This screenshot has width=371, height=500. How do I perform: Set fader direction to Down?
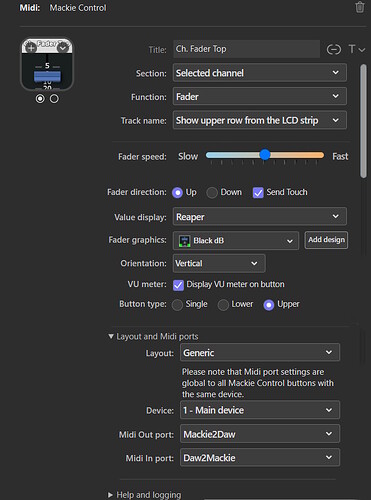point(212,193)
